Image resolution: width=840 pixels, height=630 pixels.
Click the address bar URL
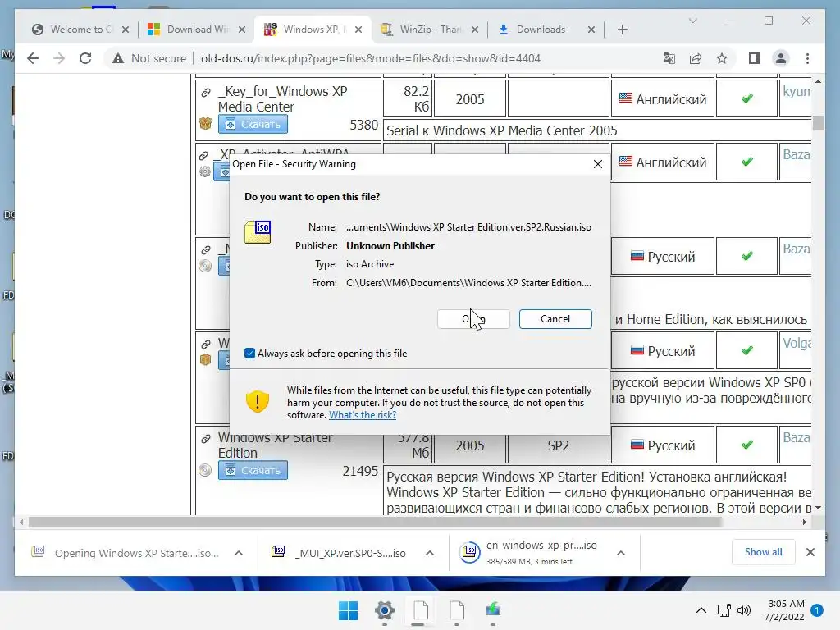370,58
